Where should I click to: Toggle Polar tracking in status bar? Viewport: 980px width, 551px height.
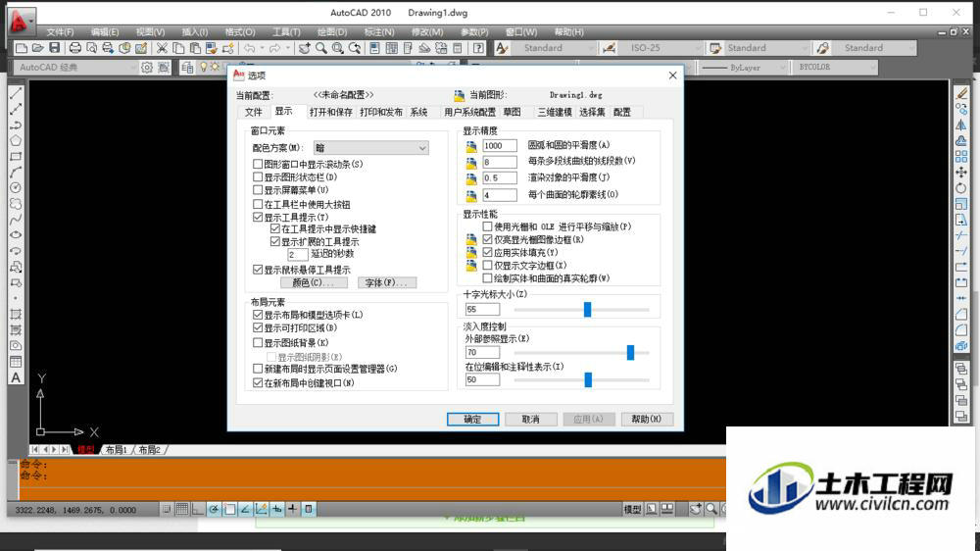[x=214, y=509]
